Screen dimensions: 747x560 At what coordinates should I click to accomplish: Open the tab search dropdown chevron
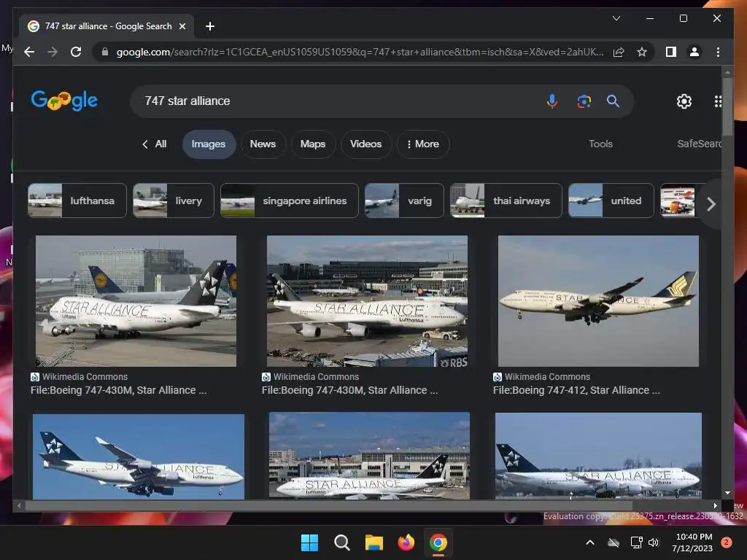click(x=616, y=18)
